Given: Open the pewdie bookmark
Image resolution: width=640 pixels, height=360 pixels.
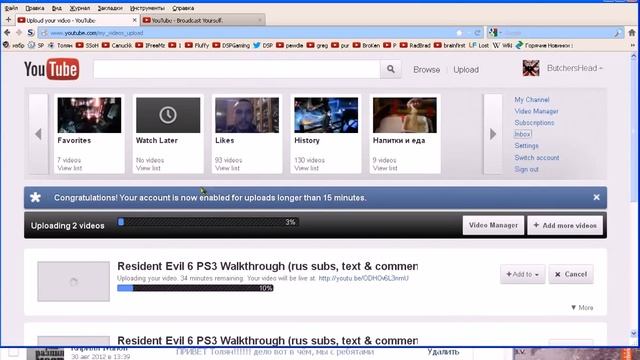Looking at the screenshot, I should point(290,45).
